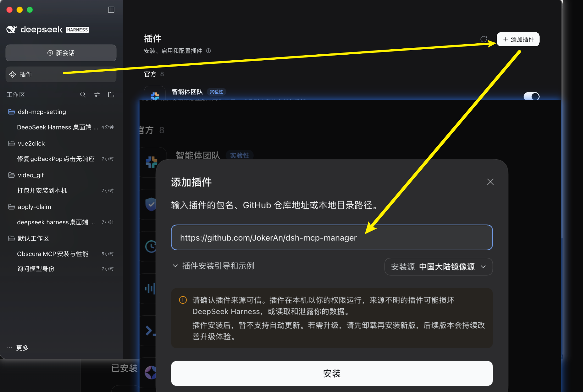
Task: Click the folder icon of dsh-mcp-setting
Action: click(12, 112)
